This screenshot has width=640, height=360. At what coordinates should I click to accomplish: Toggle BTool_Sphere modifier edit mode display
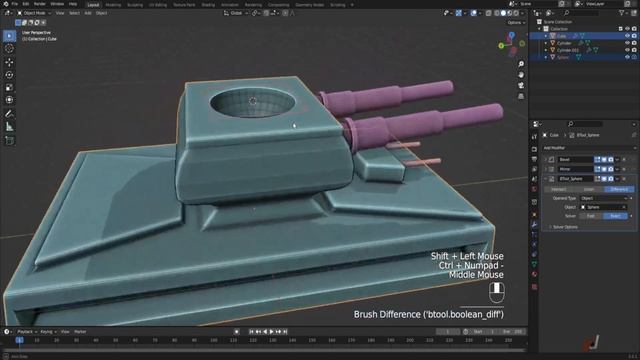(598, 179)
